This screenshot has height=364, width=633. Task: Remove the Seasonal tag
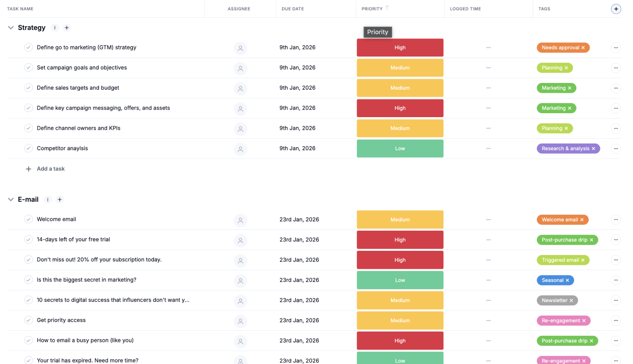pyautogui.click(x=567, y=281)
